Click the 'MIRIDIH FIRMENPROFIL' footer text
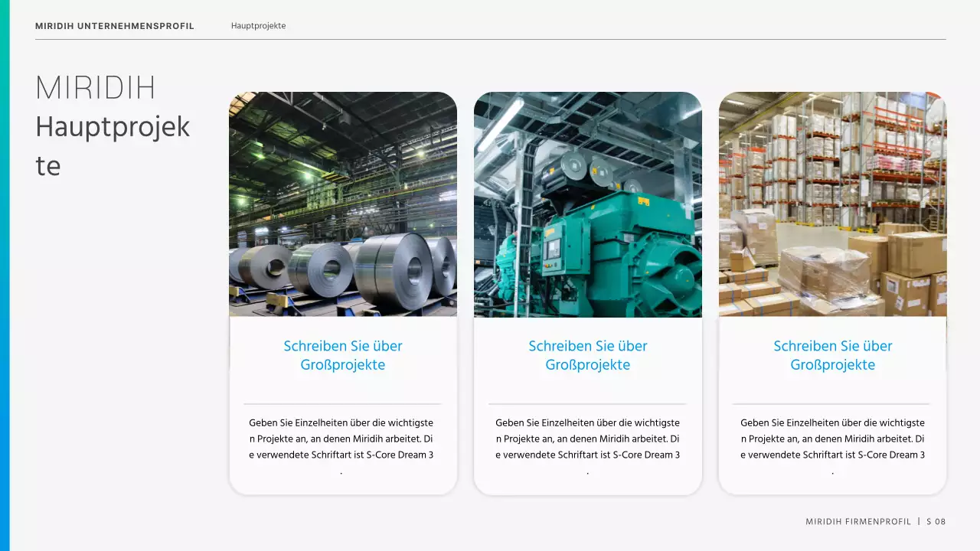 pyautogui.click(x=857, y=522)
